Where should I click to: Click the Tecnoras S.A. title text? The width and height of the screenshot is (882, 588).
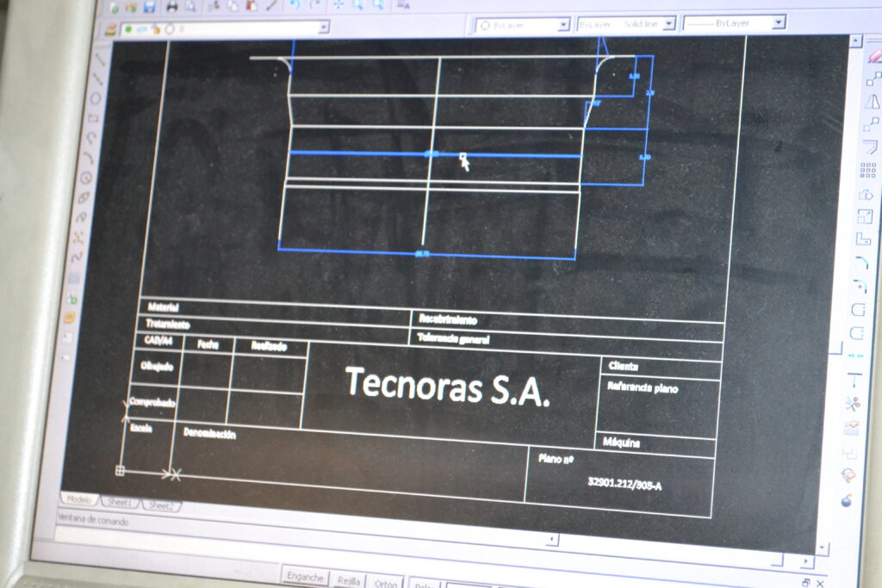pos(447,387)
